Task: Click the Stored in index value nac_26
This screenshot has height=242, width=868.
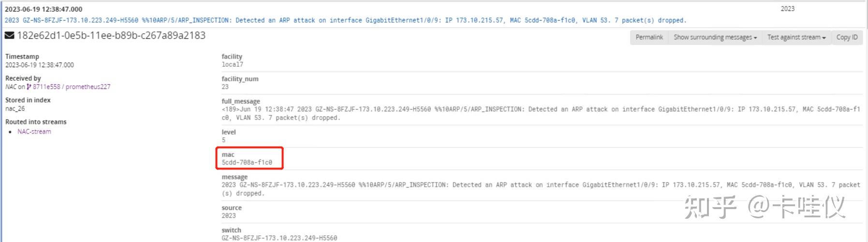Action: click(15, 109)
